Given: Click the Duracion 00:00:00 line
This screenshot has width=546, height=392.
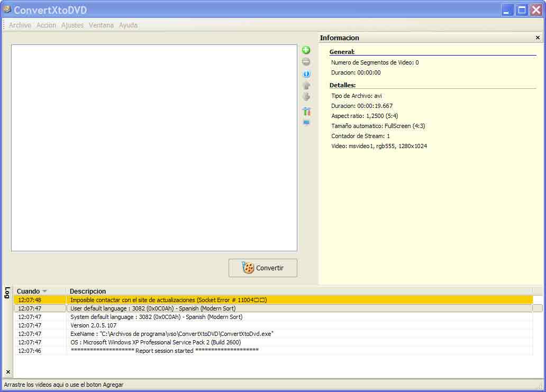Looking at the screenshot, I should click(356, 73).
